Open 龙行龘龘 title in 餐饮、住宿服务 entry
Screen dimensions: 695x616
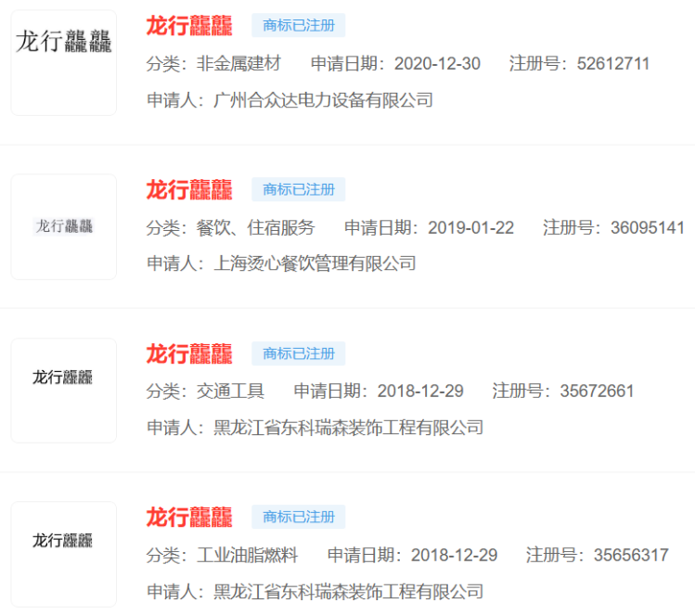click(x=189, y=189)
